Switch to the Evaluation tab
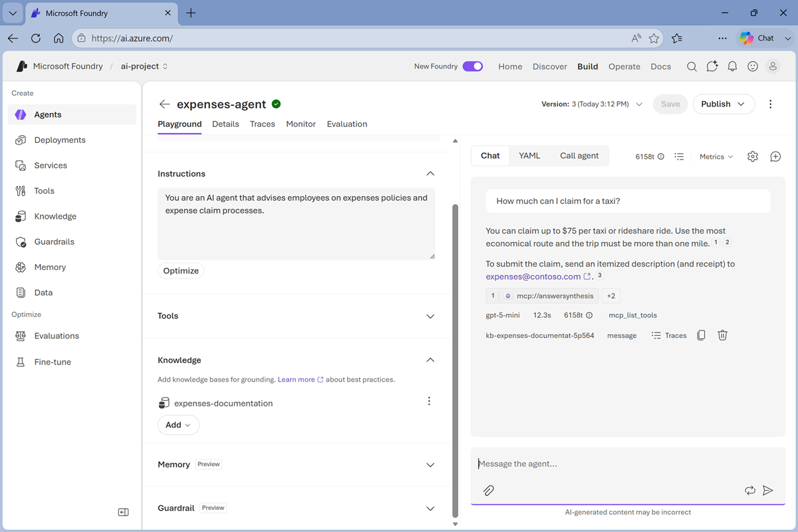 347,124
